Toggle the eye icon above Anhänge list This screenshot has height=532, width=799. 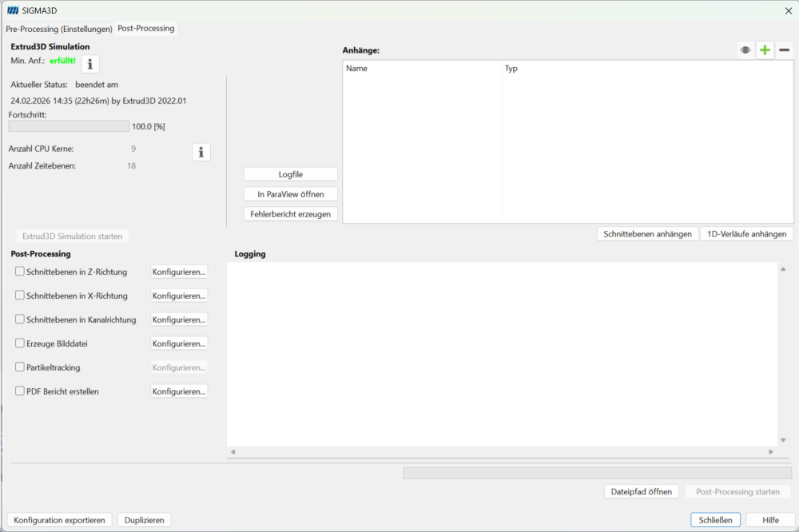click(x=745, y=50)
